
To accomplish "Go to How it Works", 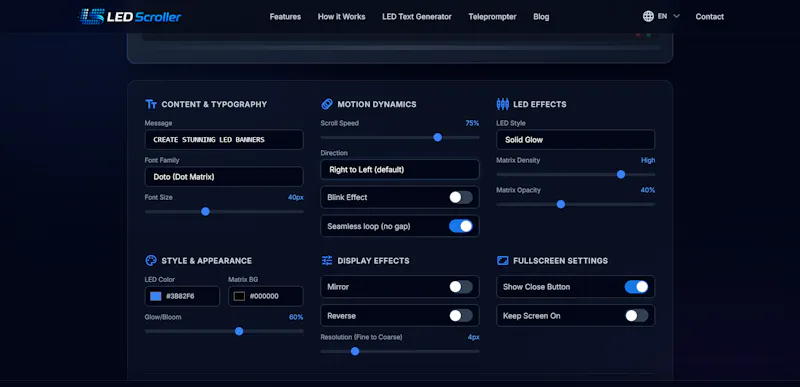I will tap(341, 17).
